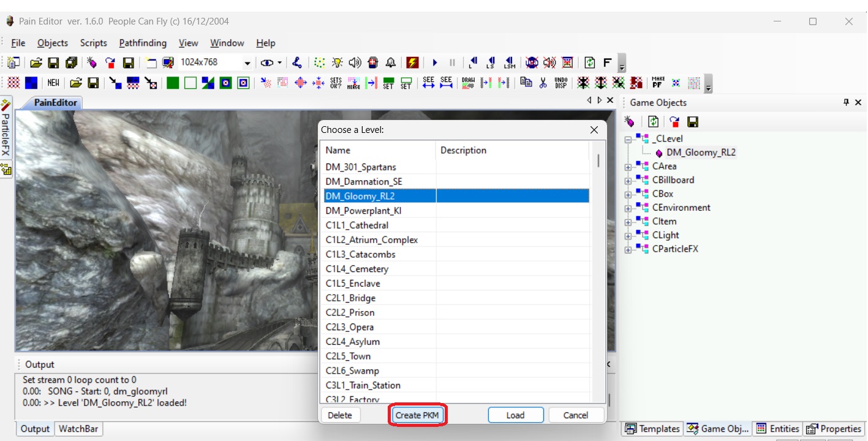Click the level list vertical scrollbar
Image resolution: width=868 pixels, height=441 pixels.
click(598, 161)
